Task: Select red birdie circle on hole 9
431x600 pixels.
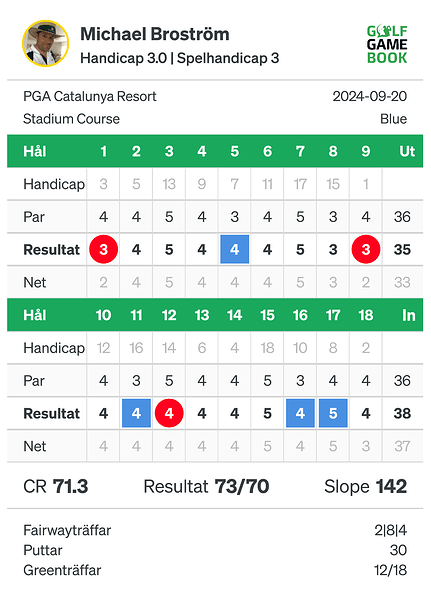Action: click(x=366, y=249)
